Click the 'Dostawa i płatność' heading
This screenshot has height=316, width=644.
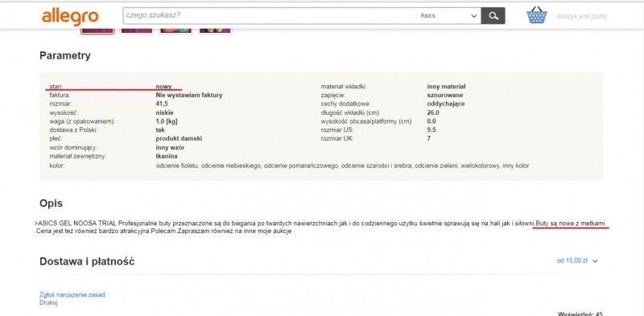pos(87,261)
